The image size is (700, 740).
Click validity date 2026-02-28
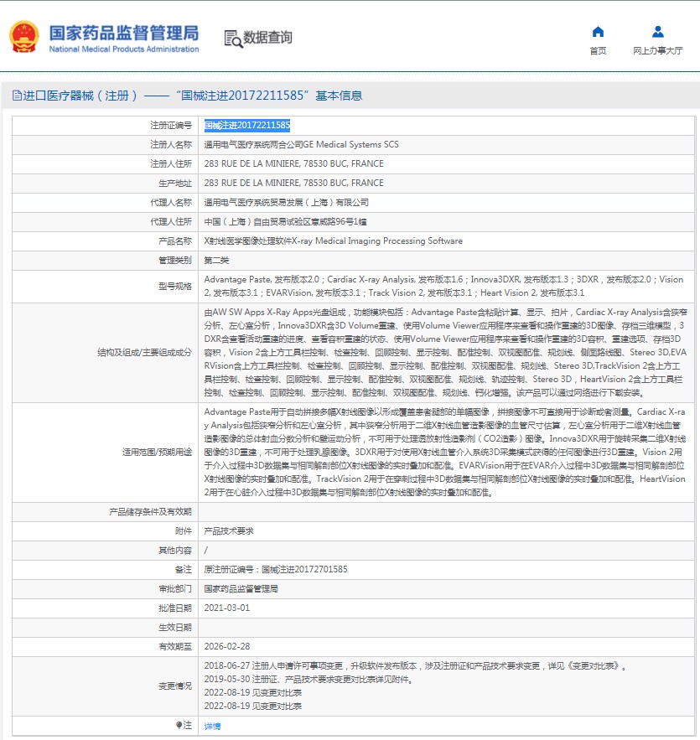227,646
